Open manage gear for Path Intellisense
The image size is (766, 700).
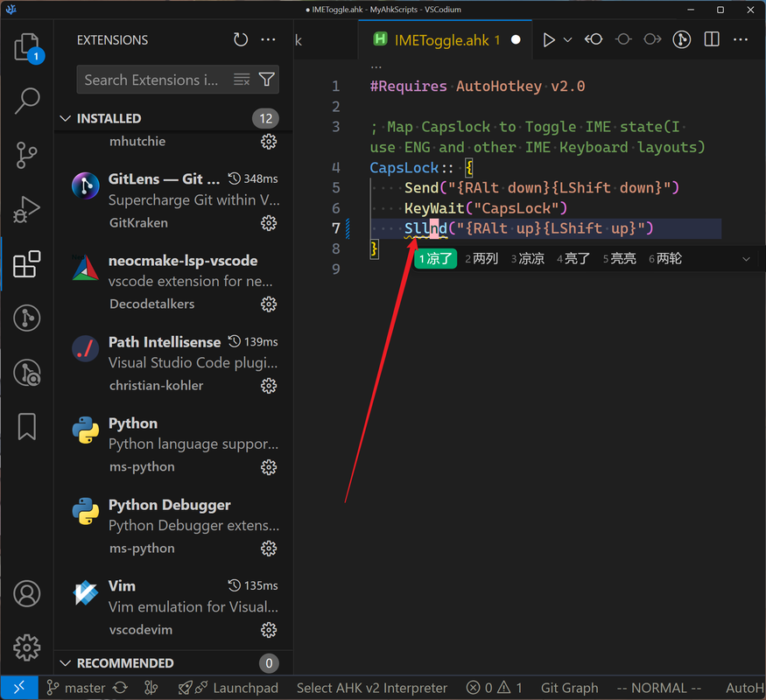coord(269,386)
